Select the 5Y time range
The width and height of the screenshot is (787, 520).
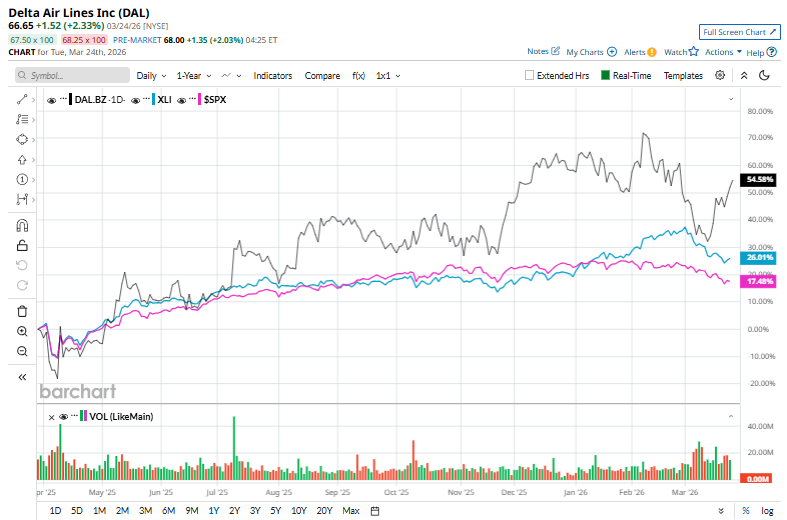[276, 511]
